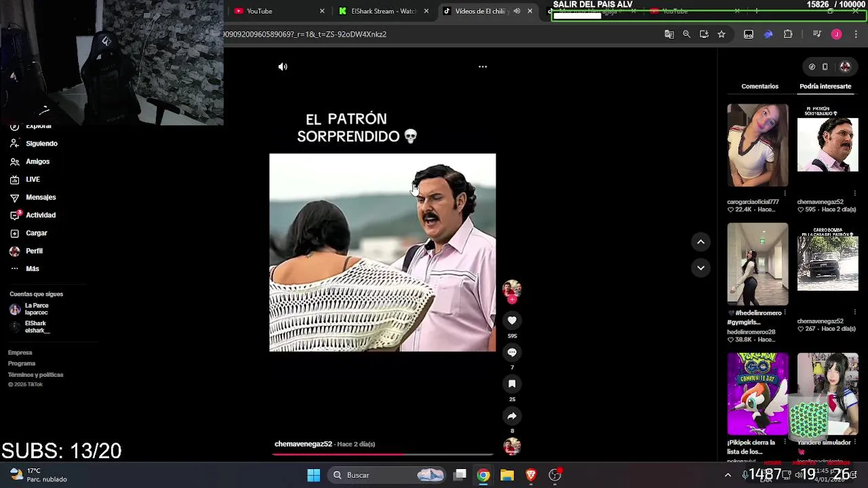This screenshot has height=488, width=868.
Task: Open the media control music-note icon
Action: click(816, 34)
